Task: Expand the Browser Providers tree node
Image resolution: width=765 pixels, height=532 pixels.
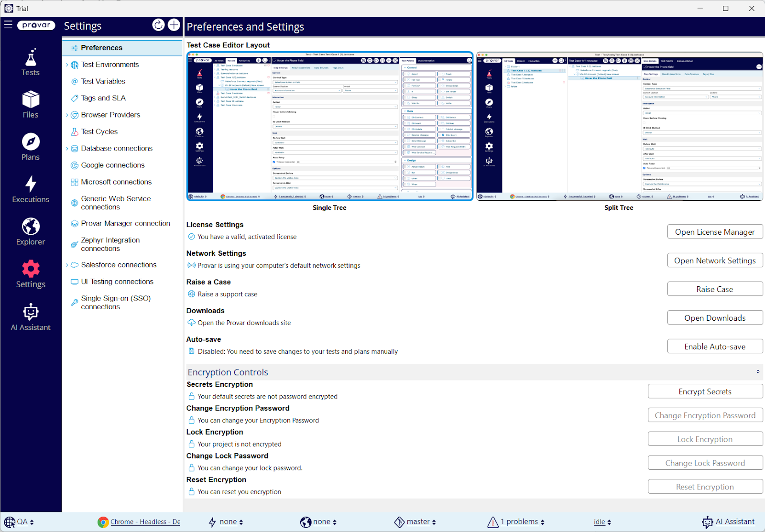Action: click(67, 115)
